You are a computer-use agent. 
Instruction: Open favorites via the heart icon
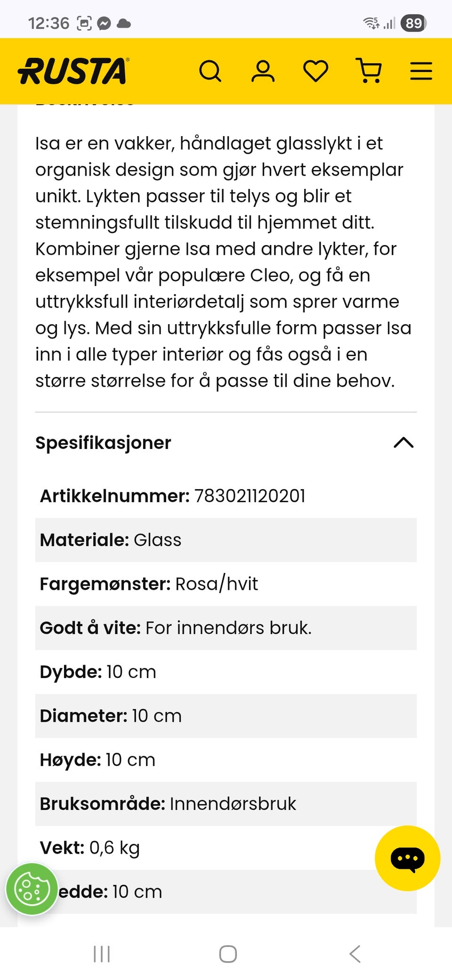pyautogui.click(x=316, y=71)
